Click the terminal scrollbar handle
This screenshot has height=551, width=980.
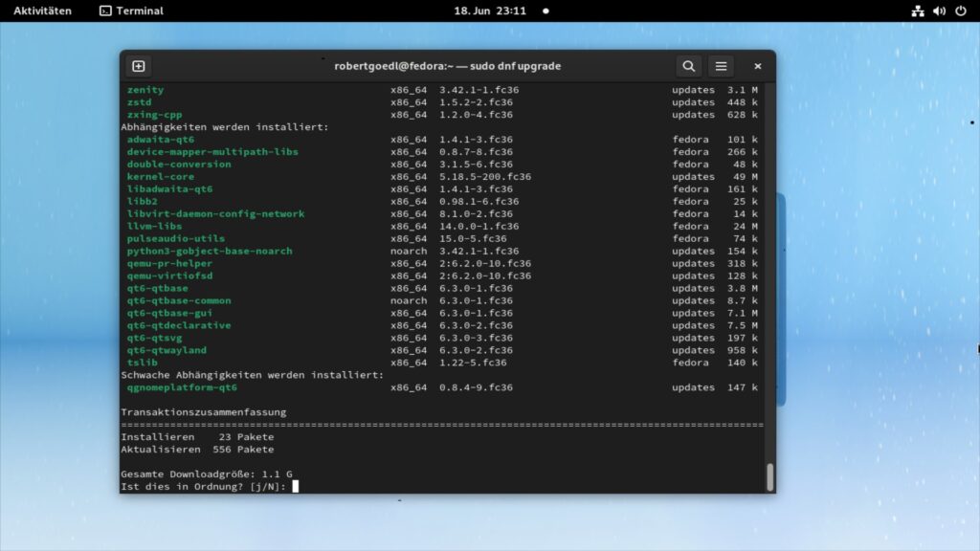769,477
